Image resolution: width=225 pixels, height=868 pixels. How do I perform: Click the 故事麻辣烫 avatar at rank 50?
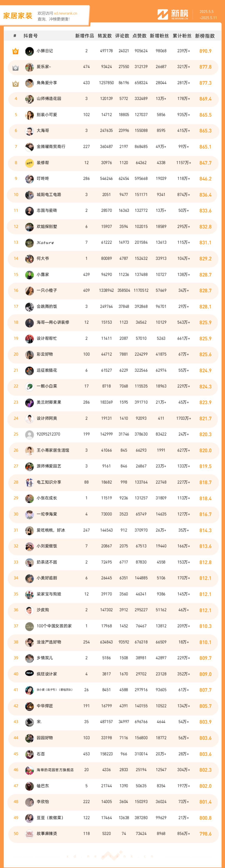tap(30, 833)
